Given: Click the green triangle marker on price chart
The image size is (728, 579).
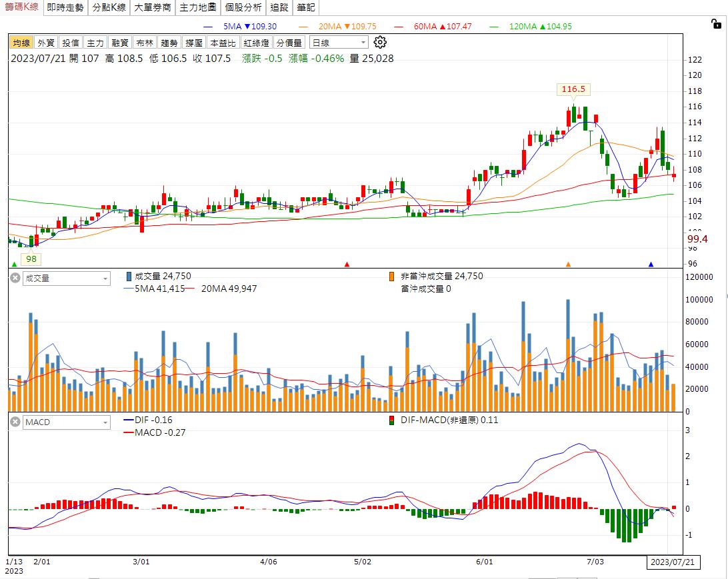Looking at the screenshot, I should coord(15,265).
